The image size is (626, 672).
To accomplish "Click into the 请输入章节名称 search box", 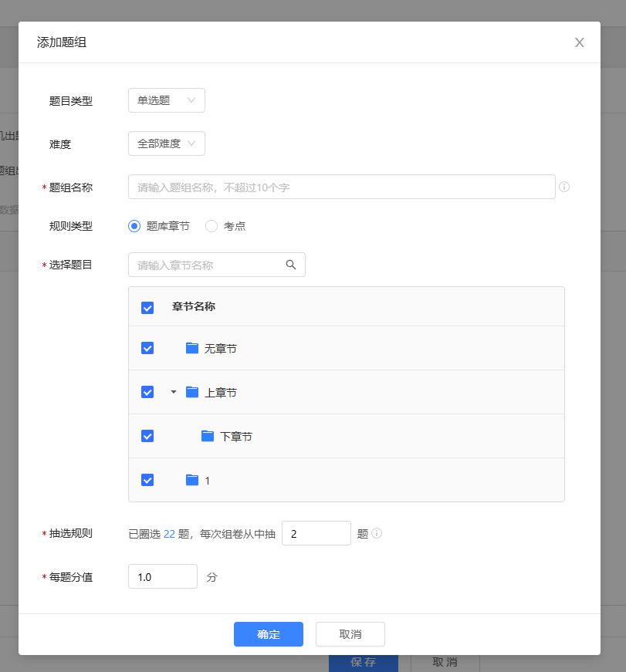I will pyautogui.click(x=217, y=265).
